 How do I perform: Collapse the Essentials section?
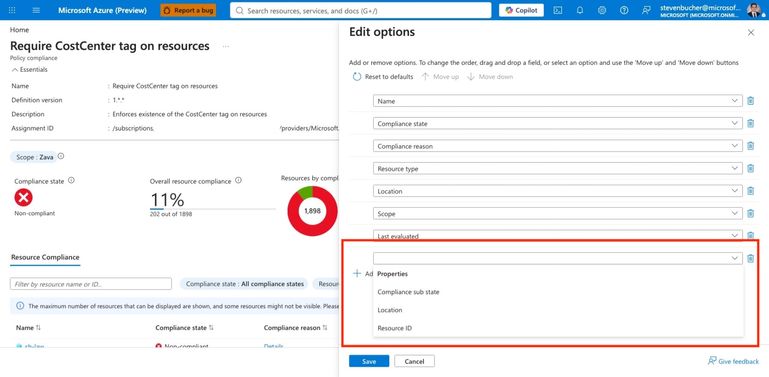29,70
